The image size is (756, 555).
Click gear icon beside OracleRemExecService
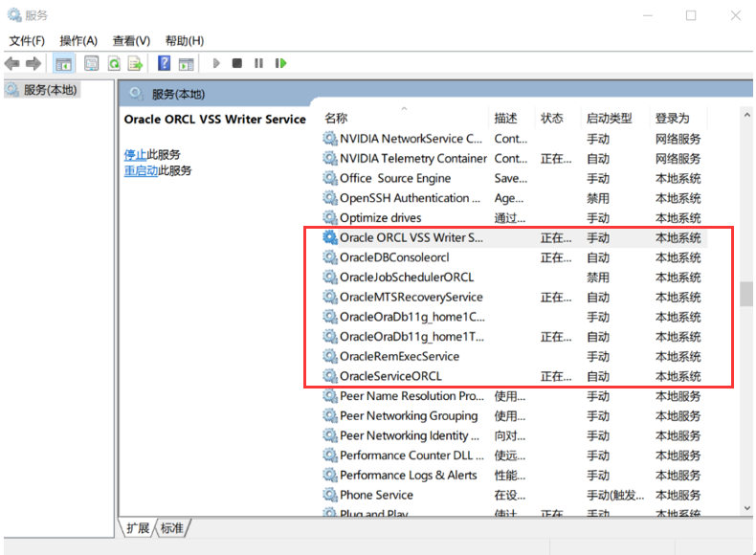[x=330, y=356]
